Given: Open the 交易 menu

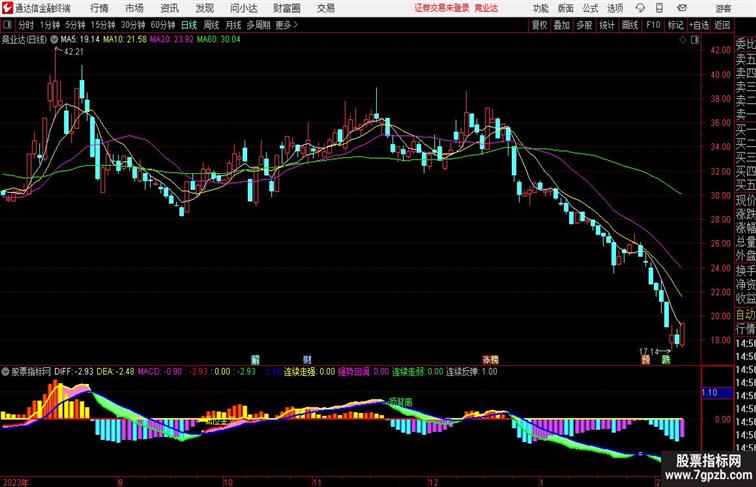Looking at the screenshot, I should [x=326, y=8].
